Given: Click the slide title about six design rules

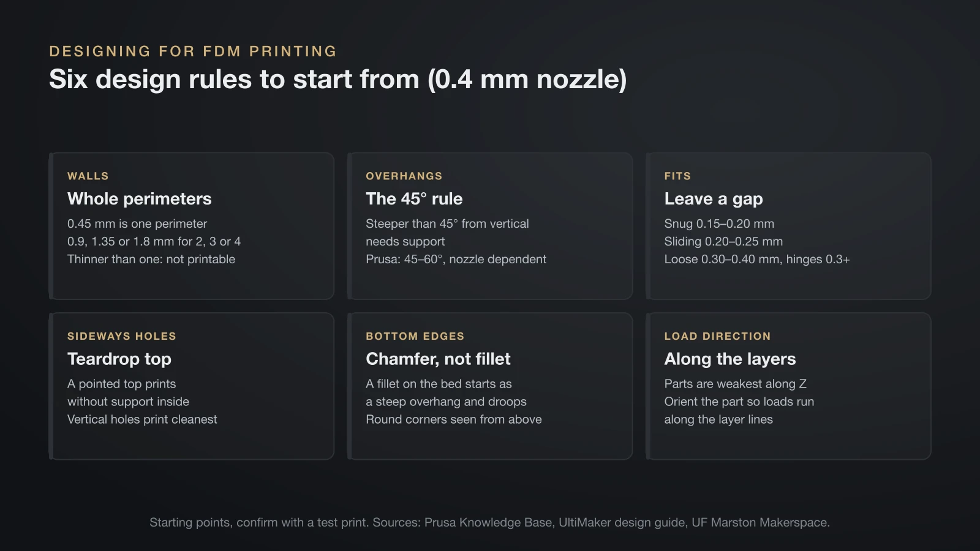Looking at the screenshot, I should click(337, 80).
